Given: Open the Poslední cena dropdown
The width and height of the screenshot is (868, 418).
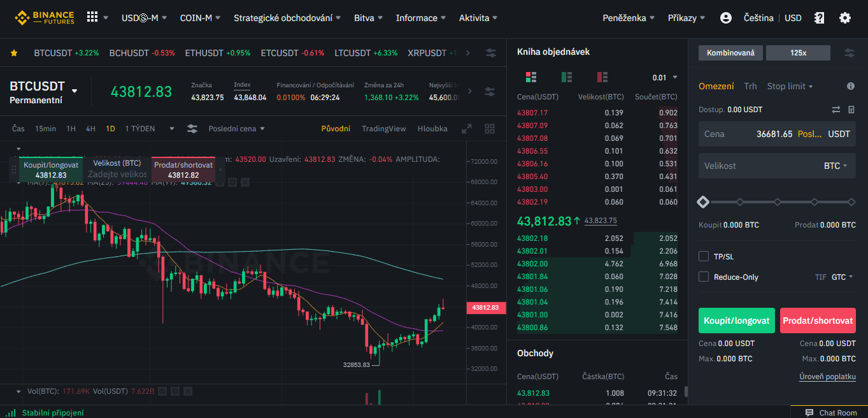Looking at the screenshot, I should point(236,129).
